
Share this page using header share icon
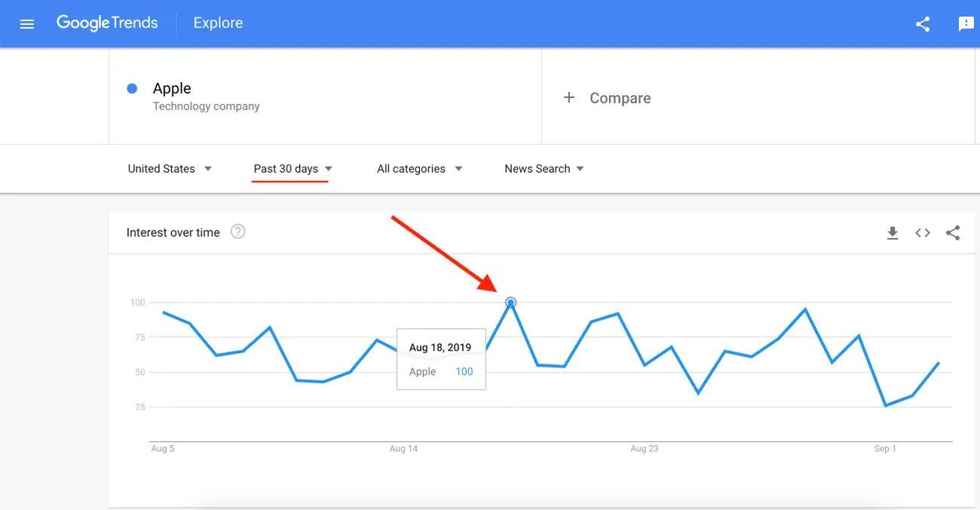click(x=923, y=24)
